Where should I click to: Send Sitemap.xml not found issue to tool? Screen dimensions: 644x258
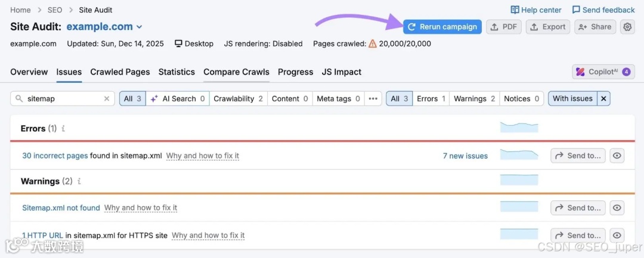click(578, 208)
